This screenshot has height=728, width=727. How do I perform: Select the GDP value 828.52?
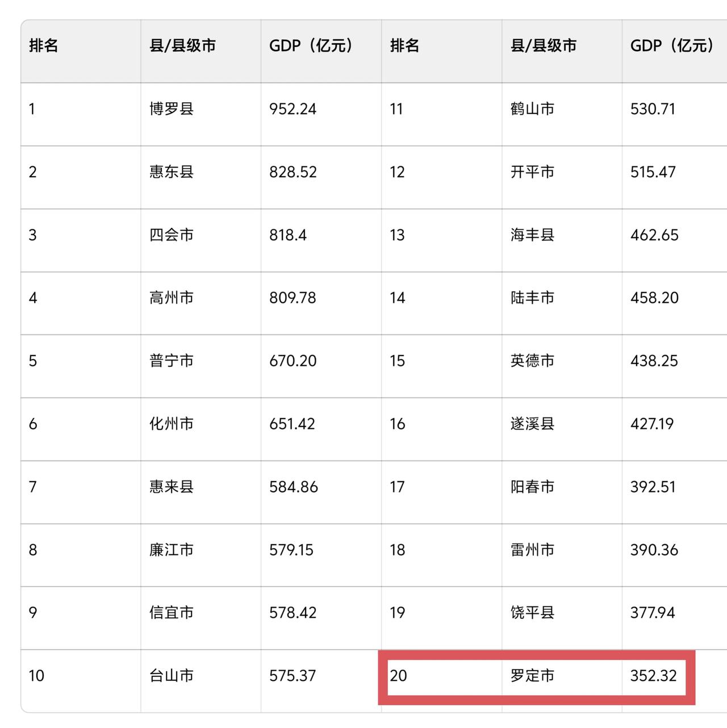tap(293, 171)
